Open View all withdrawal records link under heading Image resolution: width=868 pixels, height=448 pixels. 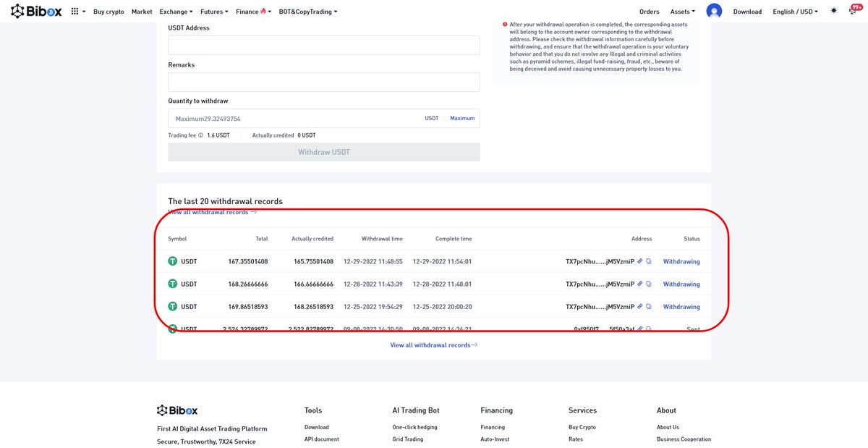[x=212, y=212]
